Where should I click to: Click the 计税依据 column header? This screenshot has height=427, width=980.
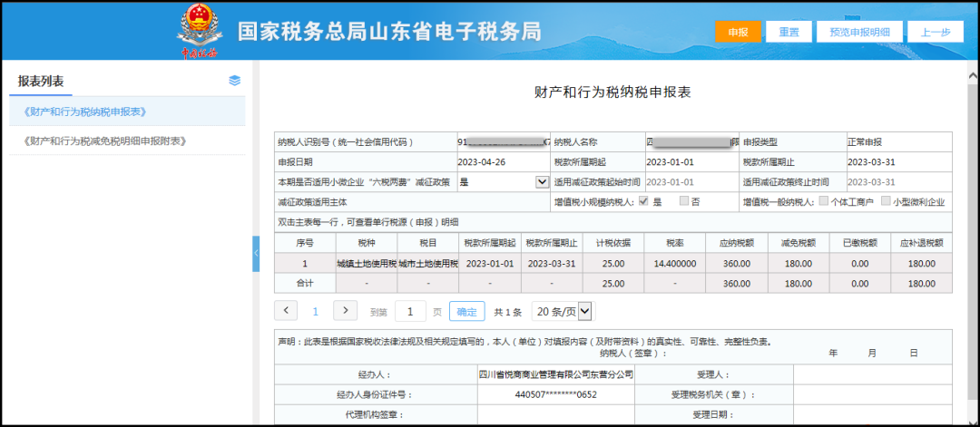613,243
